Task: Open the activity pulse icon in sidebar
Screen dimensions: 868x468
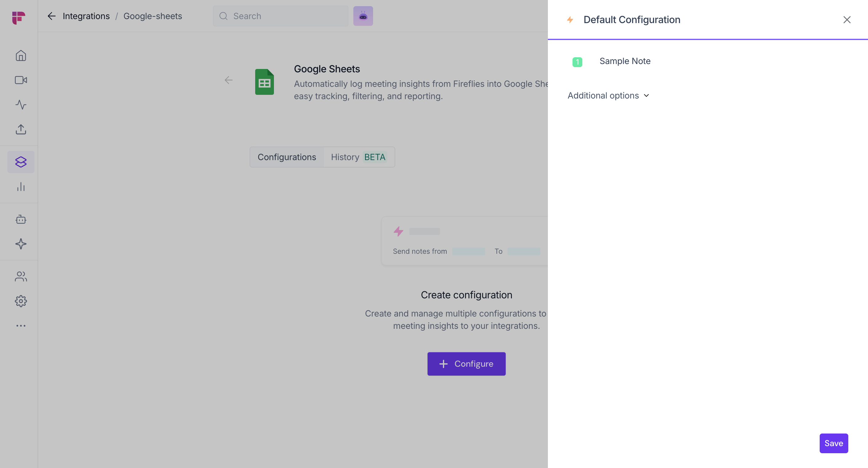Action: tap(21, 104)
